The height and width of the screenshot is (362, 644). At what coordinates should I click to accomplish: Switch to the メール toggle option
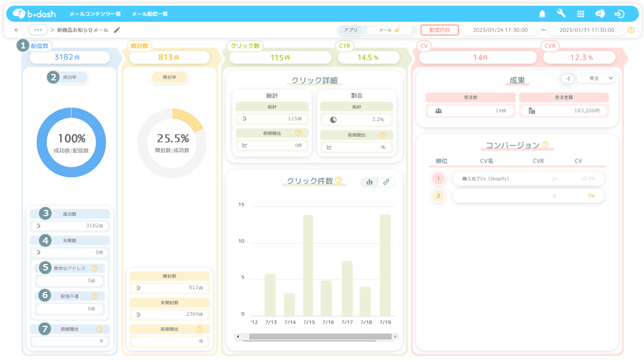[389, 30]
